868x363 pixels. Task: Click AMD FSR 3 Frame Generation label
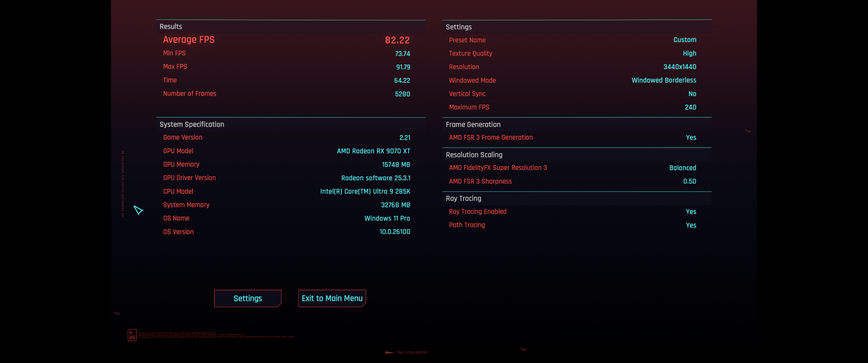[x=491, y=138]
